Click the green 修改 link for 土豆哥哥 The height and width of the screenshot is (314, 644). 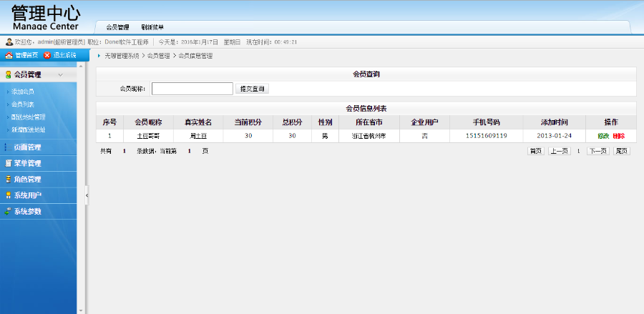pos(603,136)
